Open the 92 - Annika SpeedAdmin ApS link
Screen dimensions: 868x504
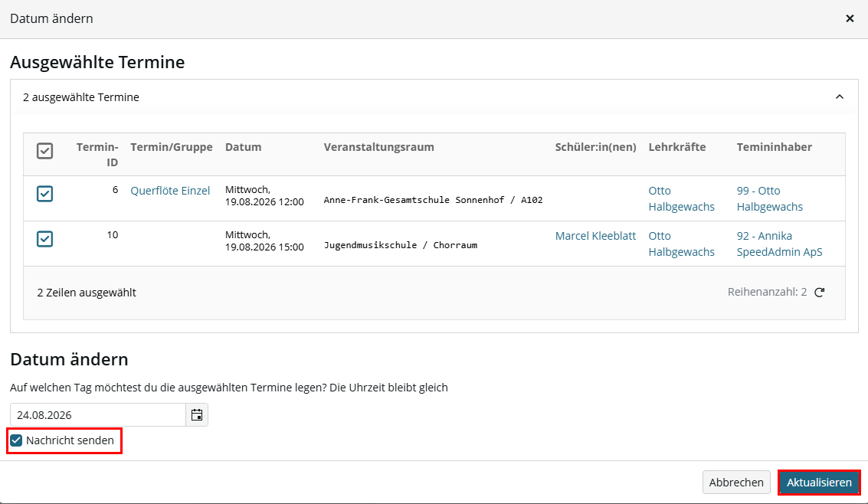[779, 244]
